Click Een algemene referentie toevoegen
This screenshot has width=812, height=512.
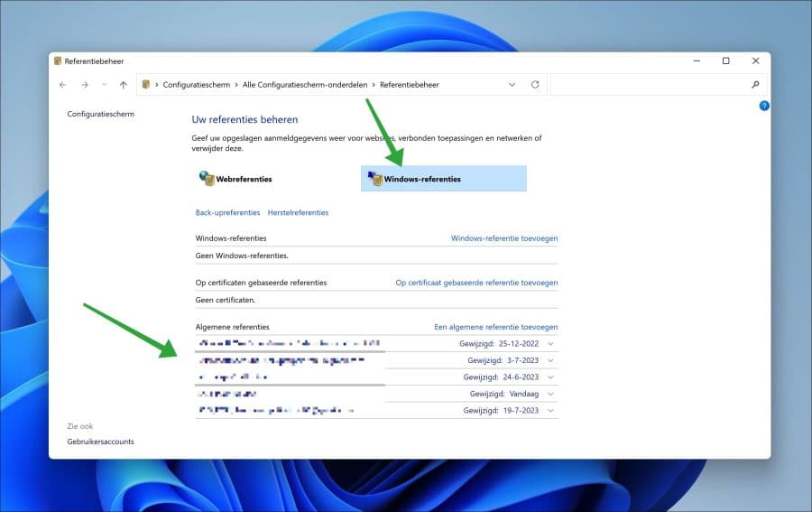point(495,327)
